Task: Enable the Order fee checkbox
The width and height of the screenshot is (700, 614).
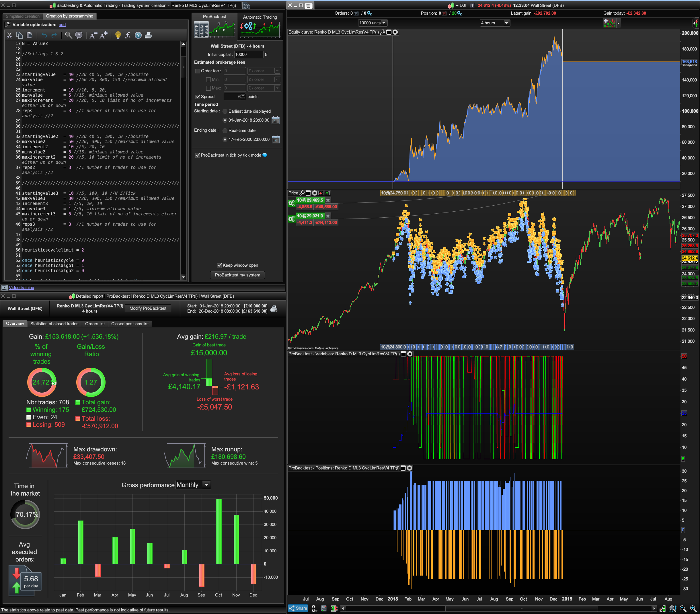Action: click(x=198, y=71)
